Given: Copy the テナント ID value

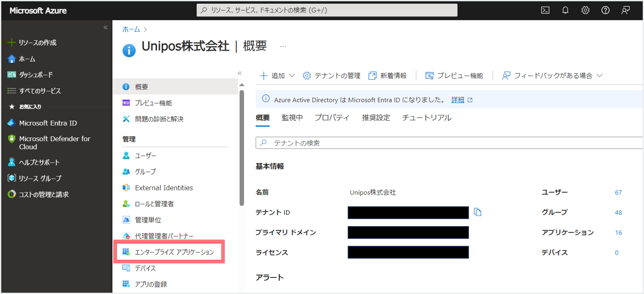Looking at the screenshot, I should (x=477, y=212).
